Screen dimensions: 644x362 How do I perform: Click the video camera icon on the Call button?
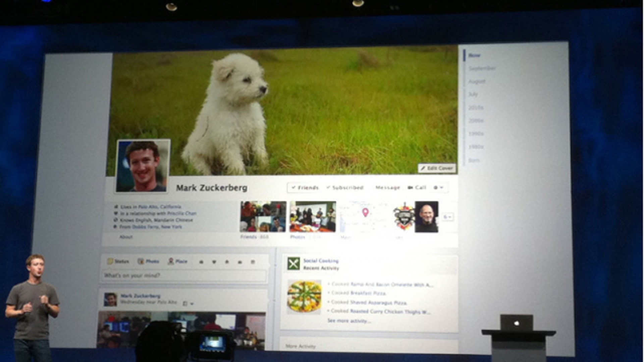pyautogui.click(x=411, y=188)
